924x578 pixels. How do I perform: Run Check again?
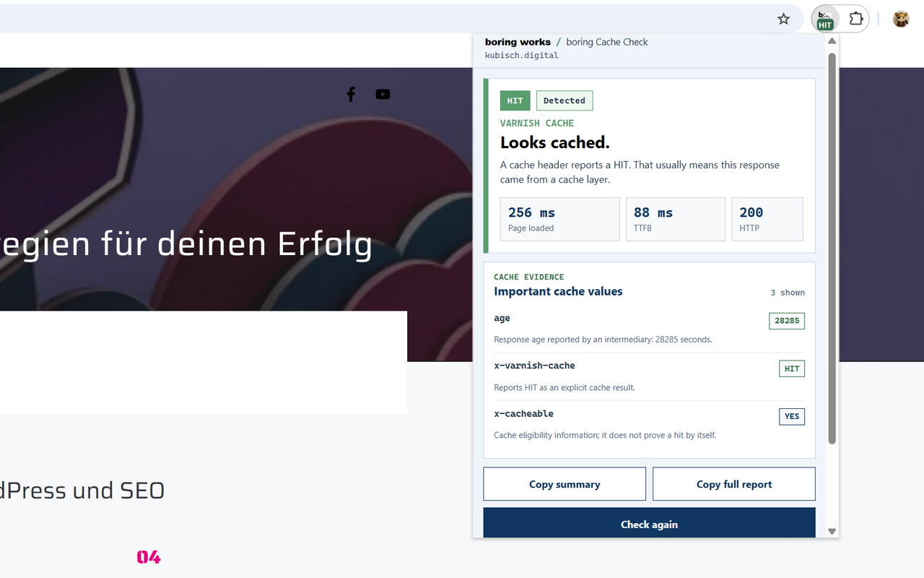pos(649,523)
